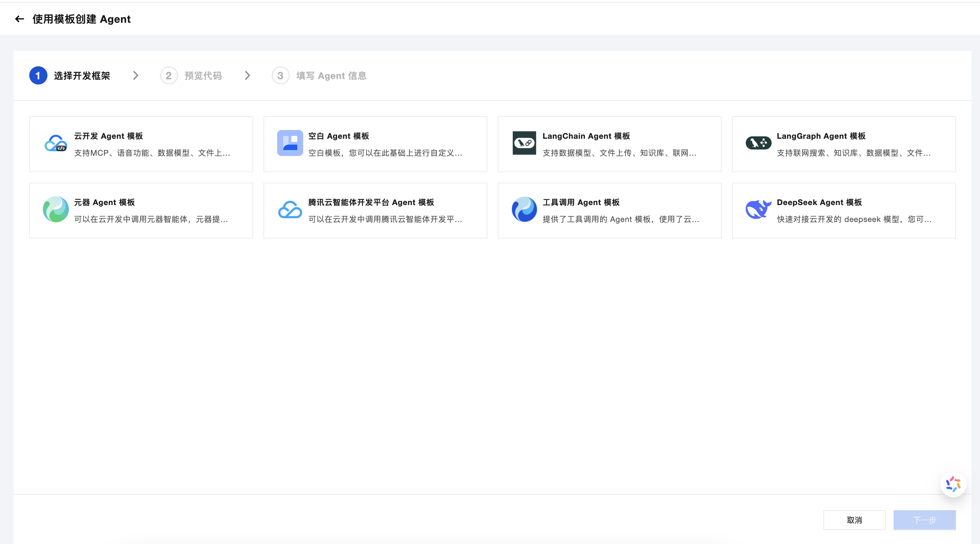
Task: Click the 空白 Agent 模板 blue layout icon
Action: pos(290,143)
